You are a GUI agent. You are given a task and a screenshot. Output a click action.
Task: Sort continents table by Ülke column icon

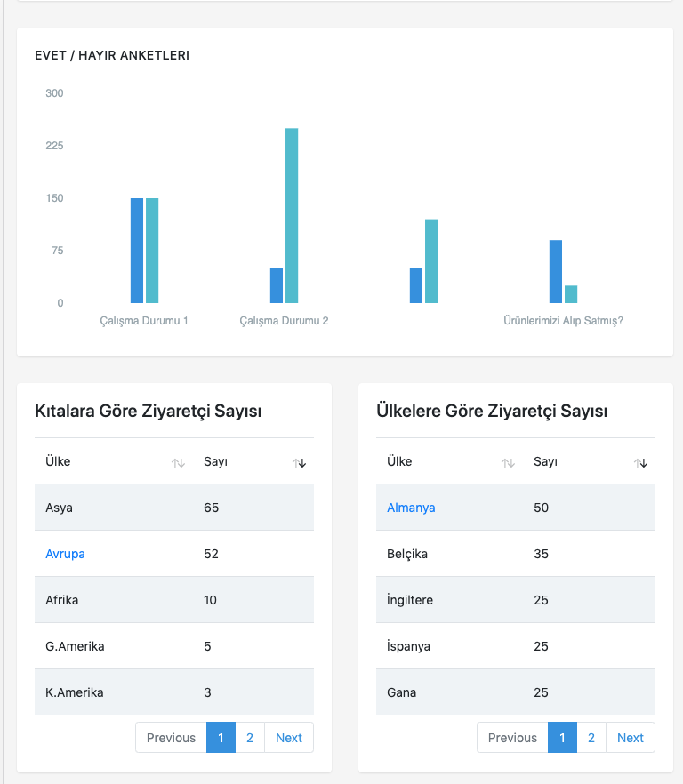coord(178,462)
